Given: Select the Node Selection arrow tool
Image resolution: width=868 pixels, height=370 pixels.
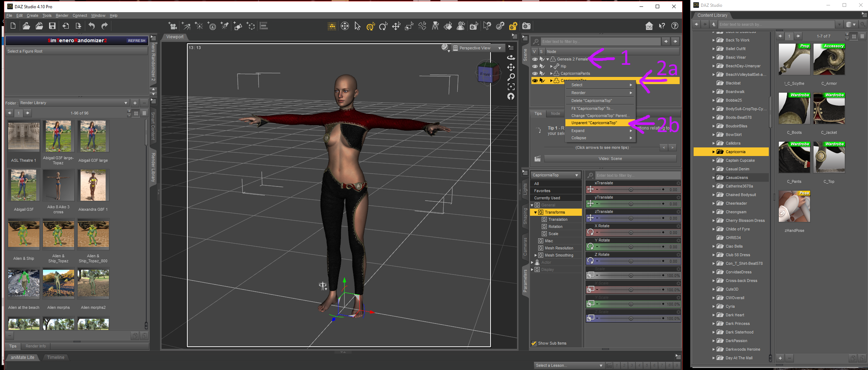Looking at the screenshot, I should click(x=357, y=26).
